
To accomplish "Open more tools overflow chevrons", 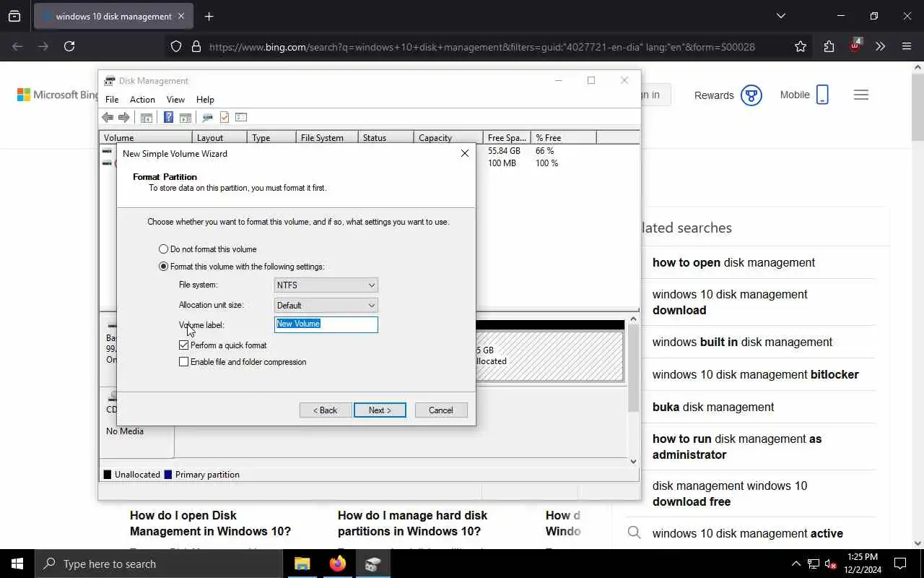I will pyautogui.click(x=880, y=46).
